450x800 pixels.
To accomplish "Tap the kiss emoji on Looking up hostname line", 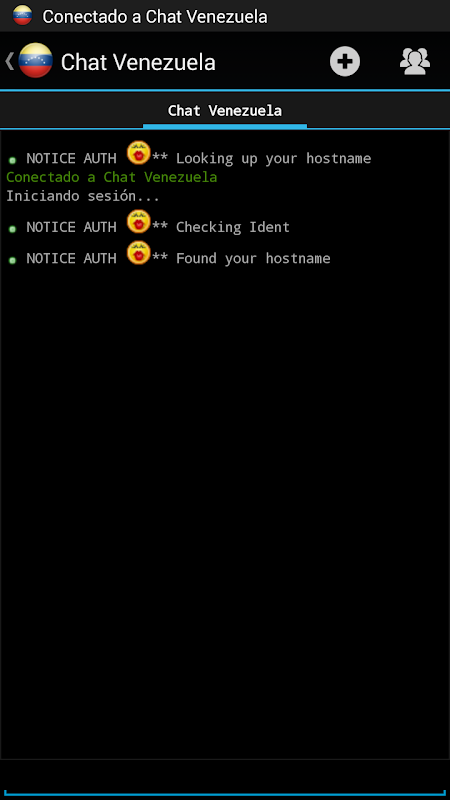I will pyautogui.click(x=138, y=153).
